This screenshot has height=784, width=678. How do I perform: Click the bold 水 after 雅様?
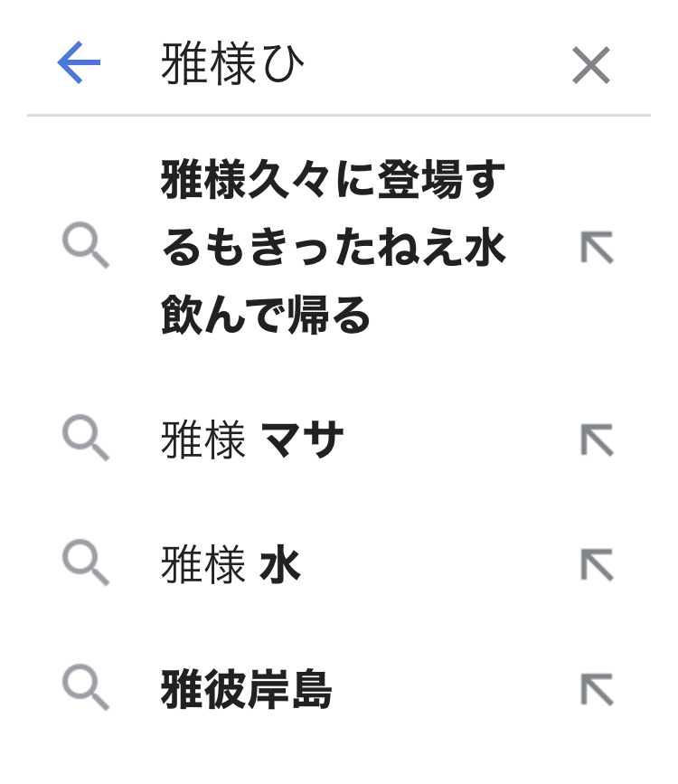pyautogui.click(x=280, y=566)
